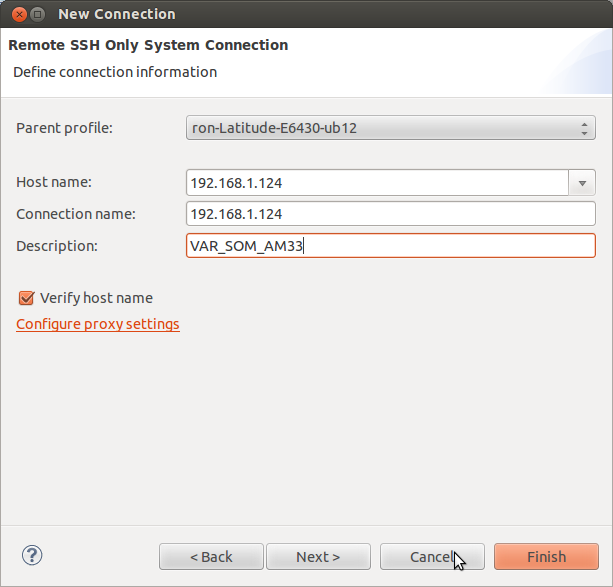Click the Description field containing VAR_SOM_AM33
This screenshot has height=587, width=613.
pyautogui.click(x=391, y=246)
